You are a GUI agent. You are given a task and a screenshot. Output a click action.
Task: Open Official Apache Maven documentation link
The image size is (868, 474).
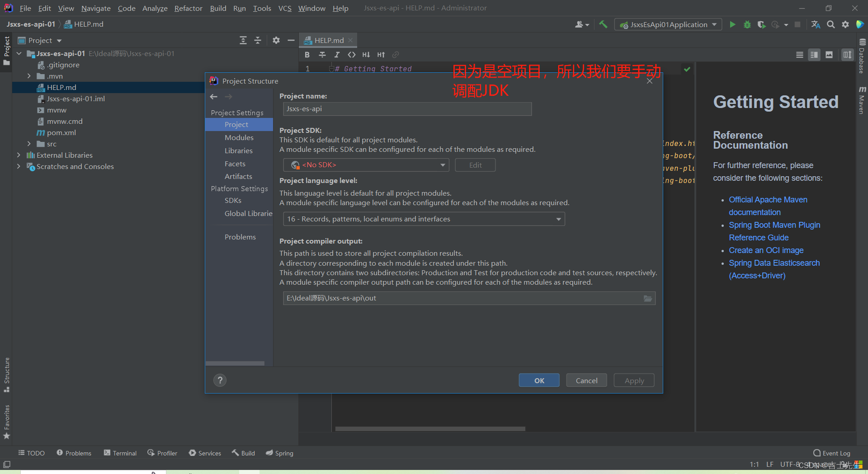coord(768,206)
